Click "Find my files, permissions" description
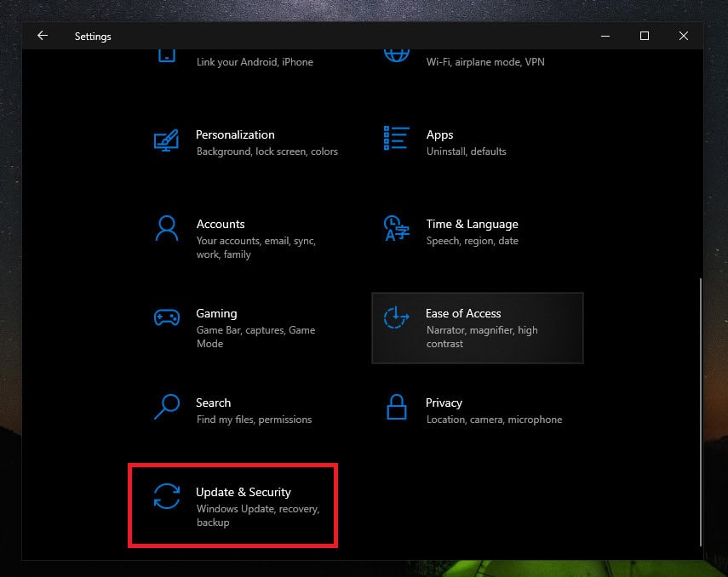The width and height of the screenshot is (728, 577). [254, 420]
